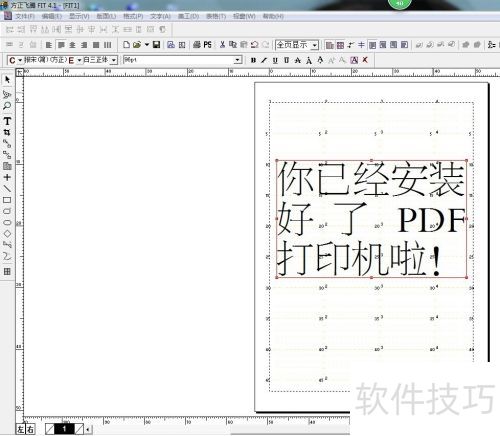Select the crop image tool
500x436 pixels.
(7, 132)
